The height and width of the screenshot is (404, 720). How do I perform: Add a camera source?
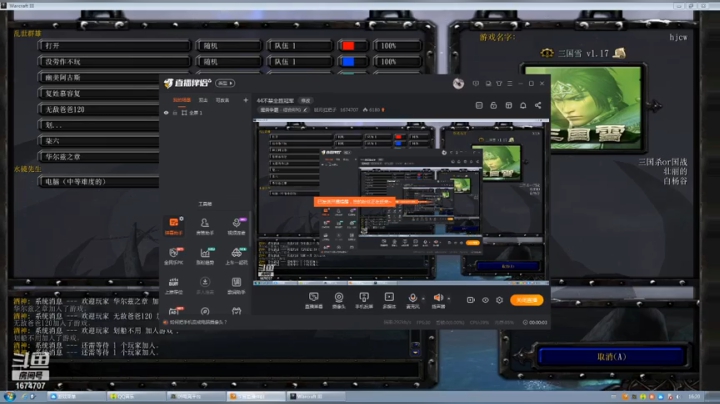point(339,300)
